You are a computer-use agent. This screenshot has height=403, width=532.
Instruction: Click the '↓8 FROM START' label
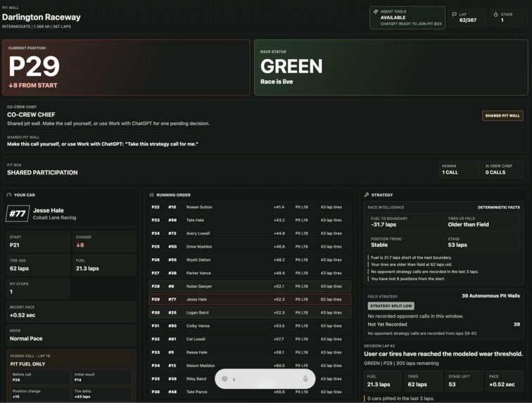click(x=33, y=86)
